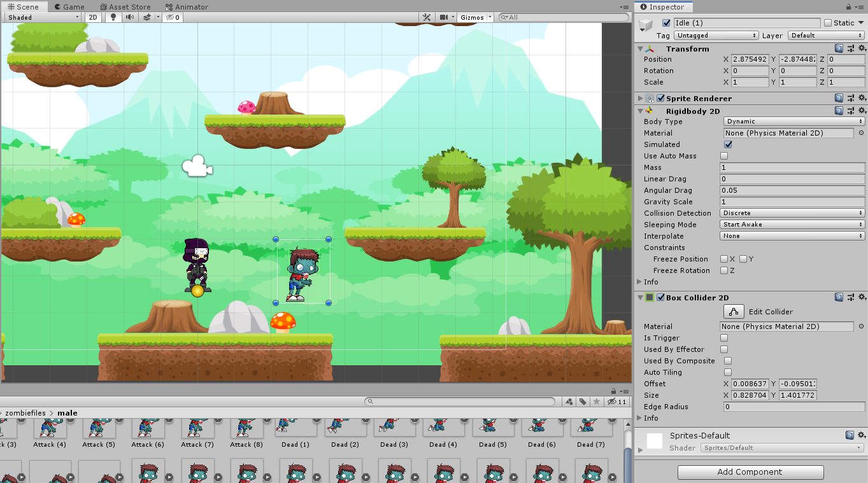Toggle scene audio speaker icon
The image size is (868, 483).
tap(130, 17)
